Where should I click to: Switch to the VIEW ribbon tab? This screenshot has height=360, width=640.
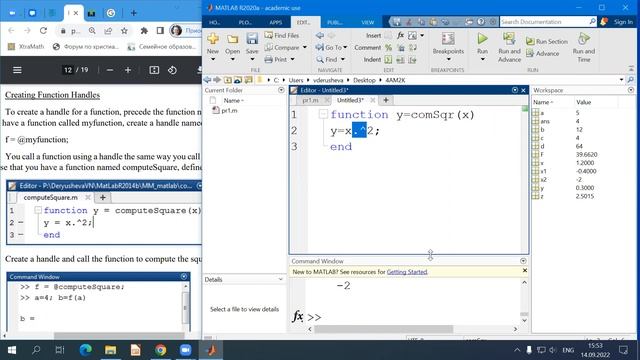click(367, 22)
